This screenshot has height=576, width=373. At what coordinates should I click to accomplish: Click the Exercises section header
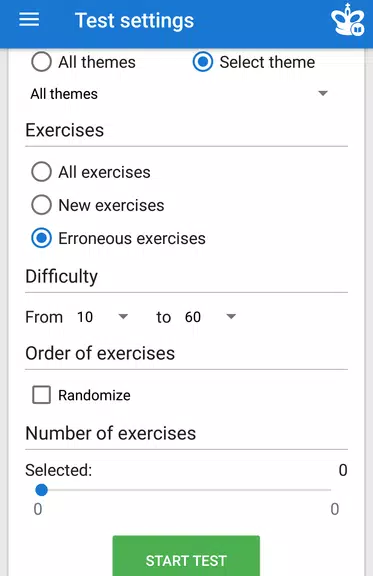[x=65, y=130]
